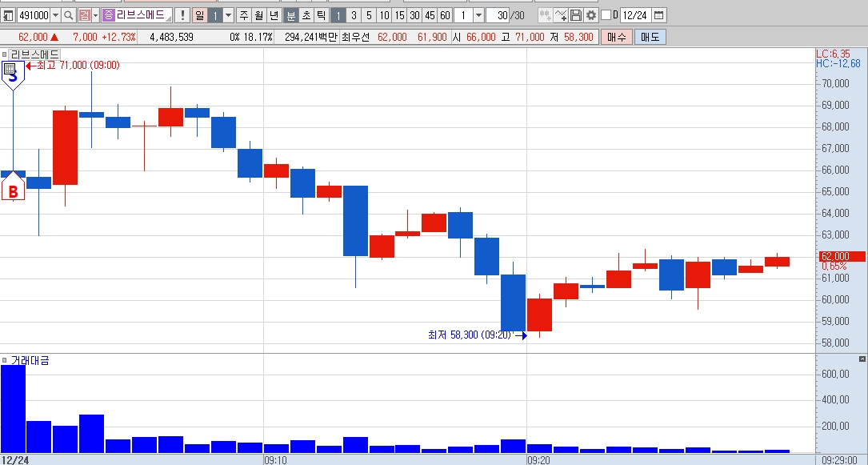Click the 매도 sell button
Viewport: 868px width, 465px height.
pyautogui.click(x=650, y=37)
